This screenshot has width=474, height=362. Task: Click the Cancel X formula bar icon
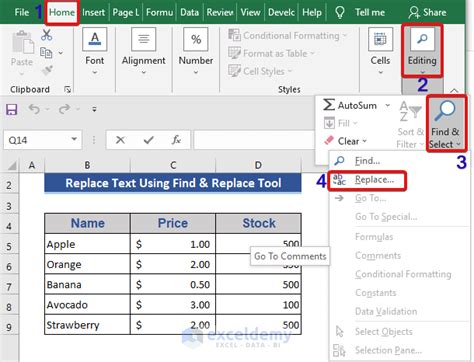(x=120, y=140)
